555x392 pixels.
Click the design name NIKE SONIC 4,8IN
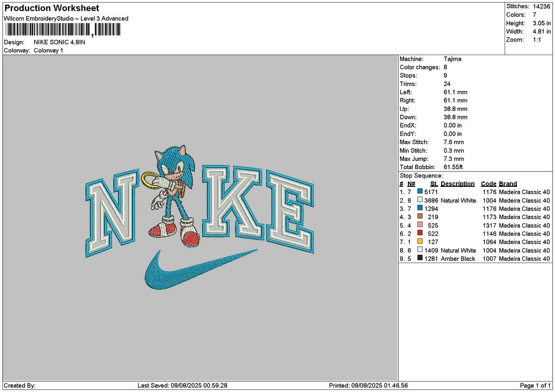tap(60, 42)
